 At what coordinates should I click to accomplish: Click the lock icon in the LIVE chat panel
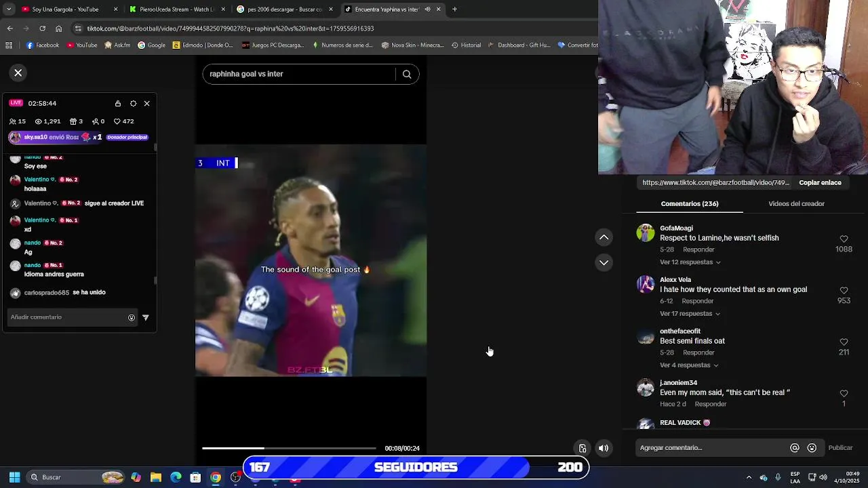118,104
